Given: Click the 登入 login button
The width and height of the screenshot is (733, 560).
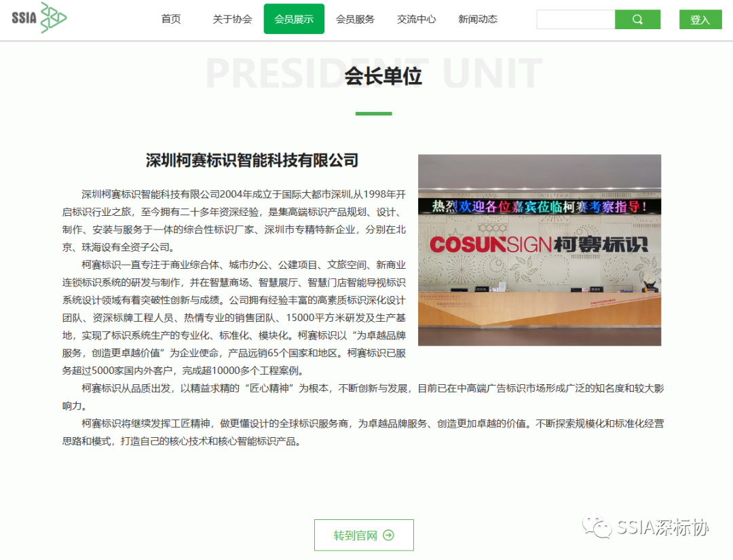Looking at the screenshot, I should [700, 19].
